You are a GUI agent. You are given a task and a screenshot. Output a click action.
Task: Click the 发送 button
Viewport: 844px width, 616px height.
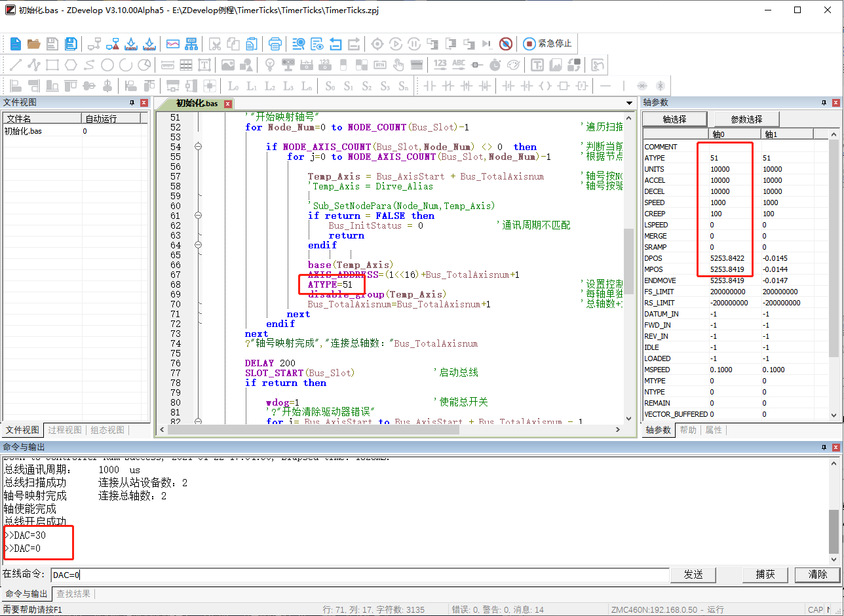tap(693, 575)
